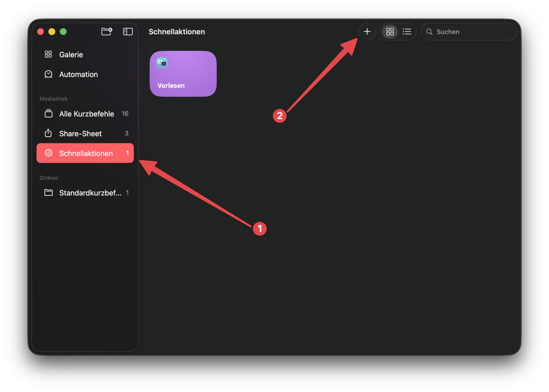Open the new folder creation icon

click(x=106, y=31)
